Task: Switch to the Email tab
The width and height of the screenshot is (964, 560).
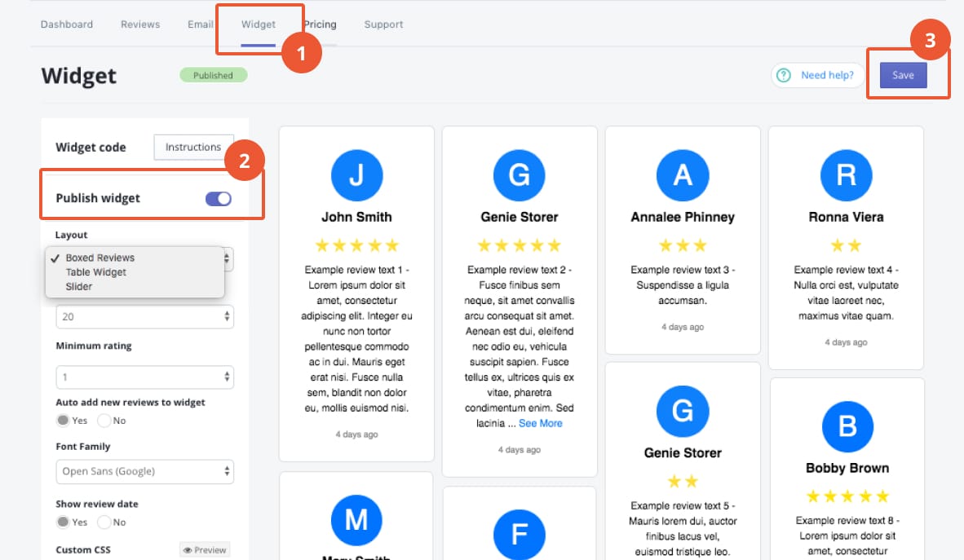Action: pyautogui.click(x=201, y=24)
